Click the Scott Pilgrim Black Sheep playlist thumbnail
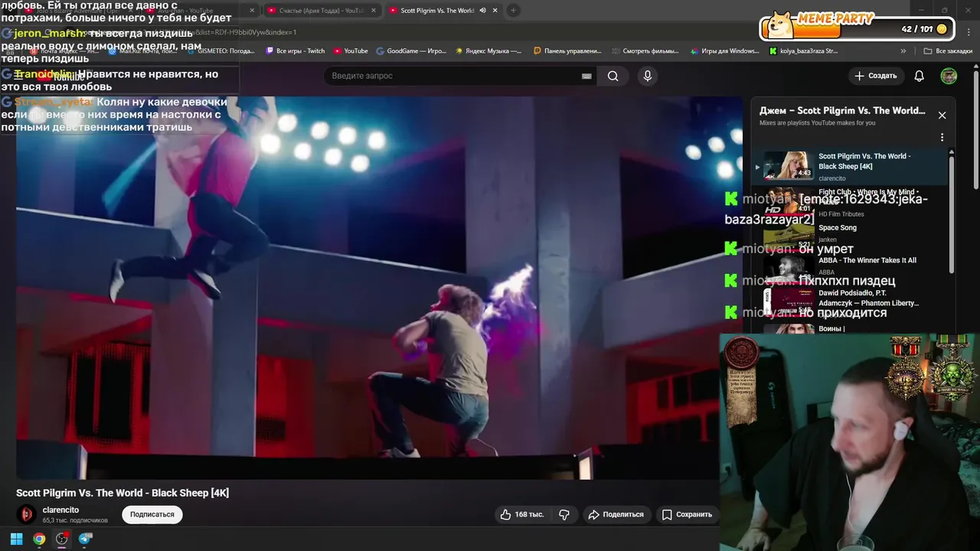Screen dimensions: 980x551 [788, 165]
